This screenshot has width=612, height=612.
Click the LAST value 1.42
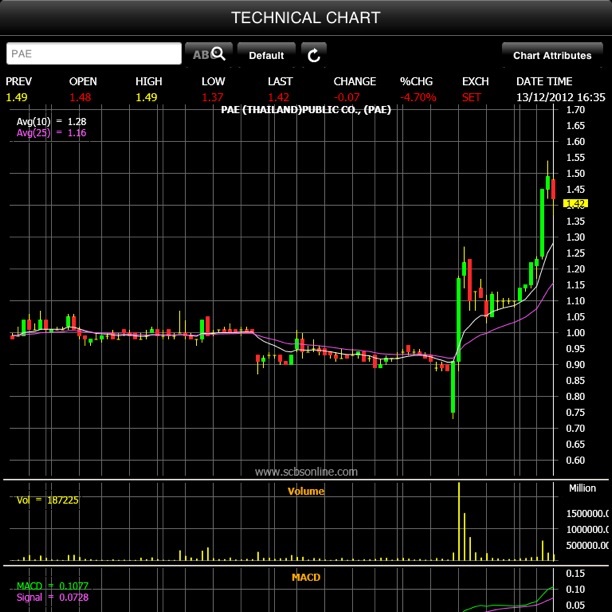pyautogui.click(x=278, y=97)
